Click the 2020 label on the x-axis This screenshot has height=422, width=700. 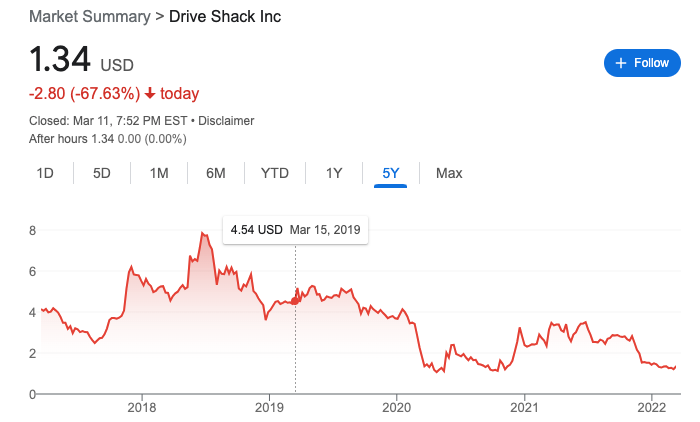(397, 407)
